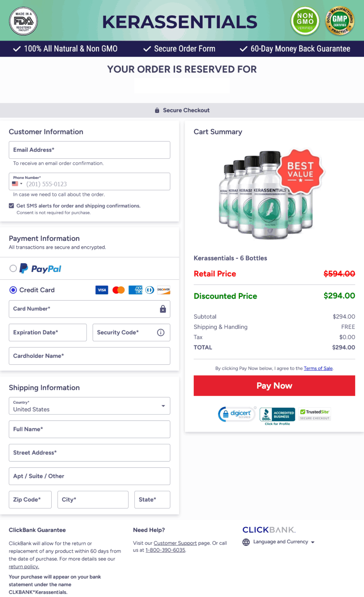Select the Credit Card radio button

13,290
